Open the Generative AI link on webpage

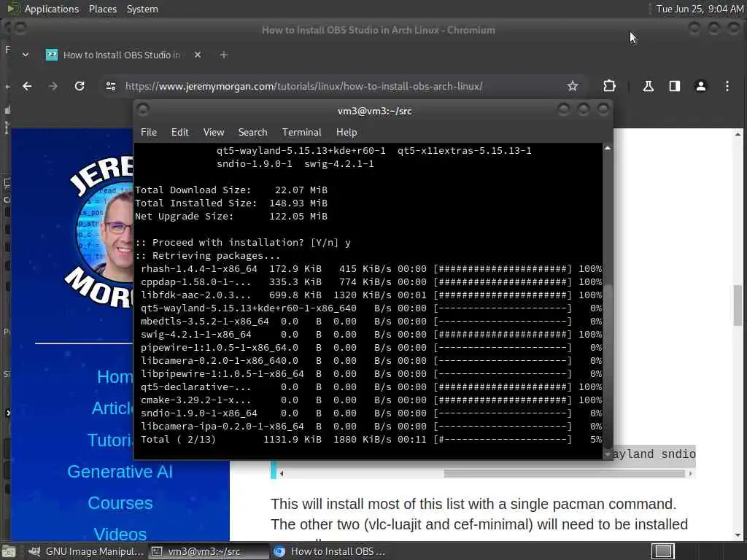coord(120,472)
